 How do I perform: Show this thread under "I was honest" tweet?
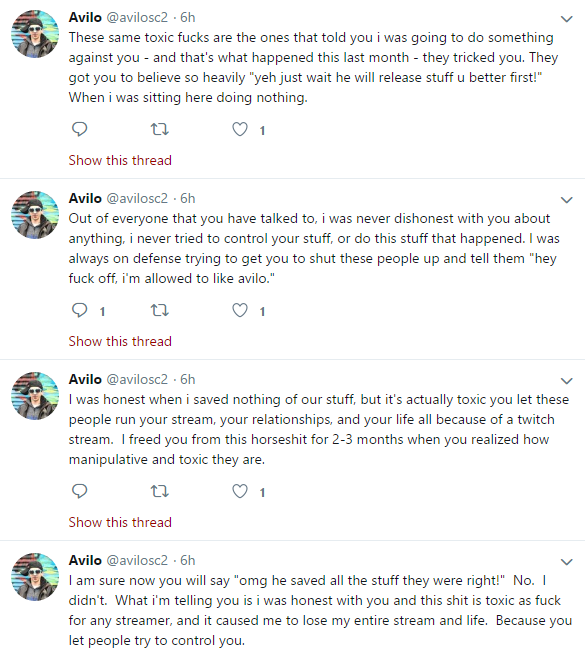pyautogui.click(x=120, y=522)
